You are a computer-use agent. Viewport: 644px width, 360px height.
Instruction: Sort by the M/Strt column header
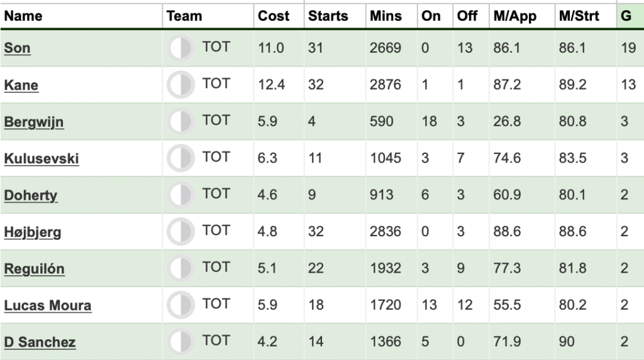[579, 16]
